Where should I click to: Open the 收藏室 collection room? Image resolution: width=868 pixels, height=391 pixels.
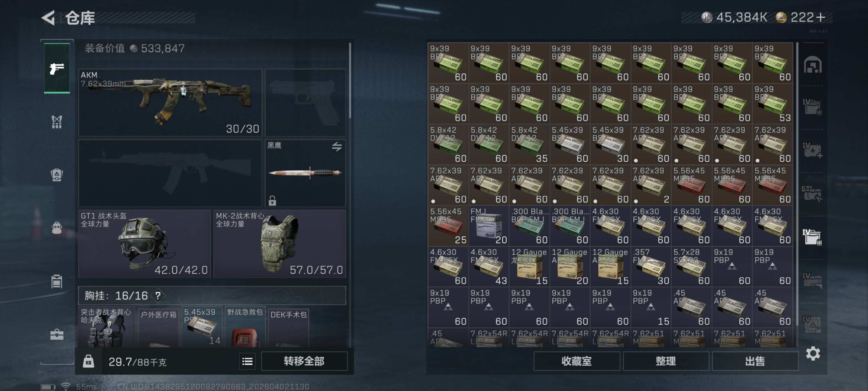[x=577, y=361]
